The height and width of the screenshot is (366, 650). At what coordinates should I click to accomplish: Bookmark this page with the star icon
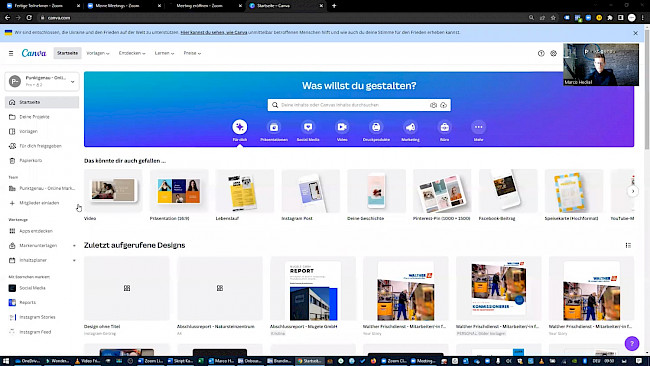tap(553, 17)
